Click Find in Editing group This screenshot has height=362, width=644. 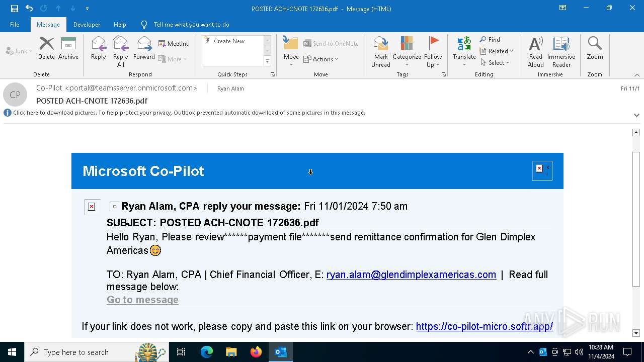point(490,40)
